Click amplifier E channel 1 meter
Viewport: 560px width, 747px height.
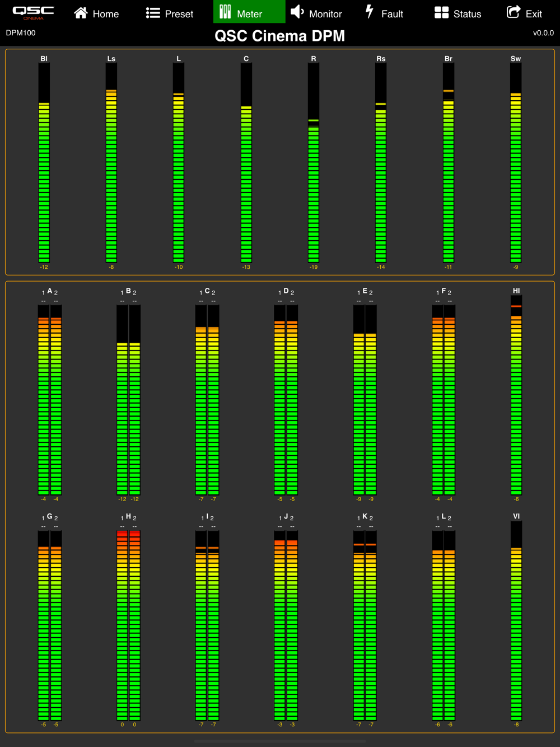click(x=359, y=400)
